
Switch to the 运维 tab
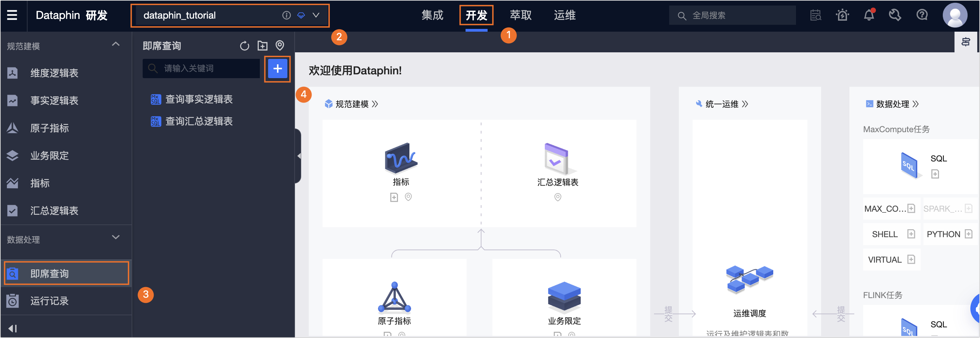564,15
